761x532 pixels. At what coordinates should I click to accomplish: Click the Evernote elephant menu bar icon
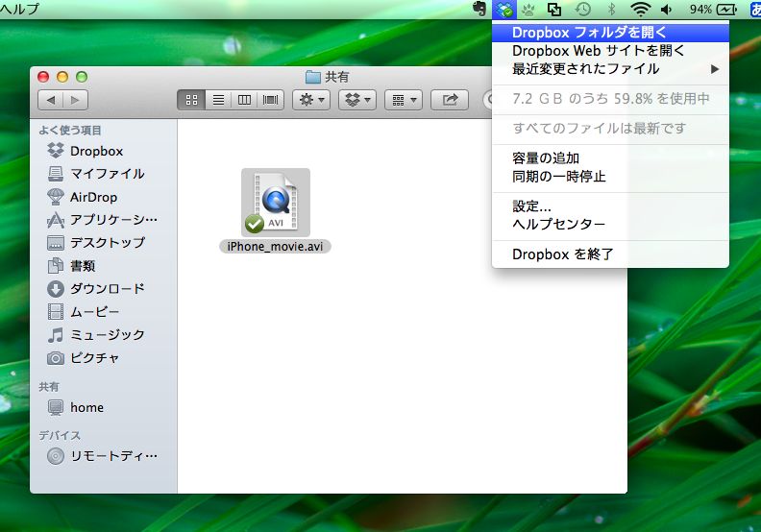point(479,10)
